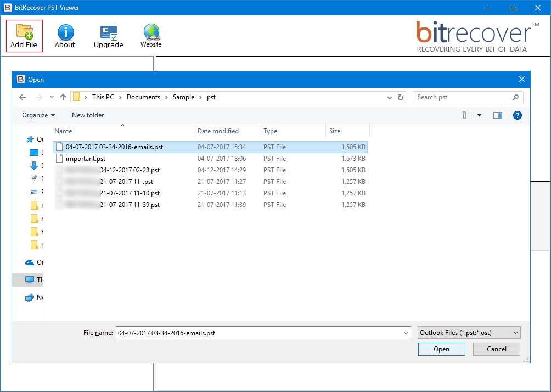Click pst in the address breadcrumb
The image size is (551, 392).
(211, 97)
